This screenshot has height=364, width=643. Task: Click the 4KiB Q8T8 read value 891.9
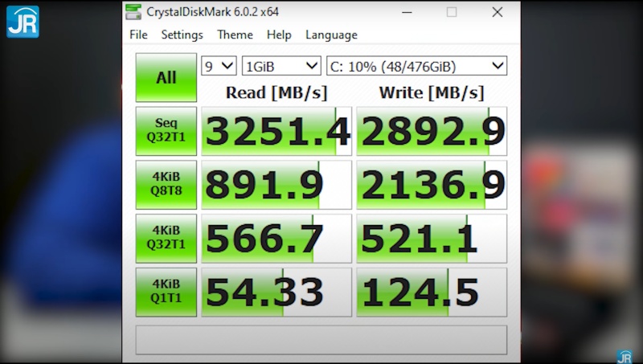(276, 185)
